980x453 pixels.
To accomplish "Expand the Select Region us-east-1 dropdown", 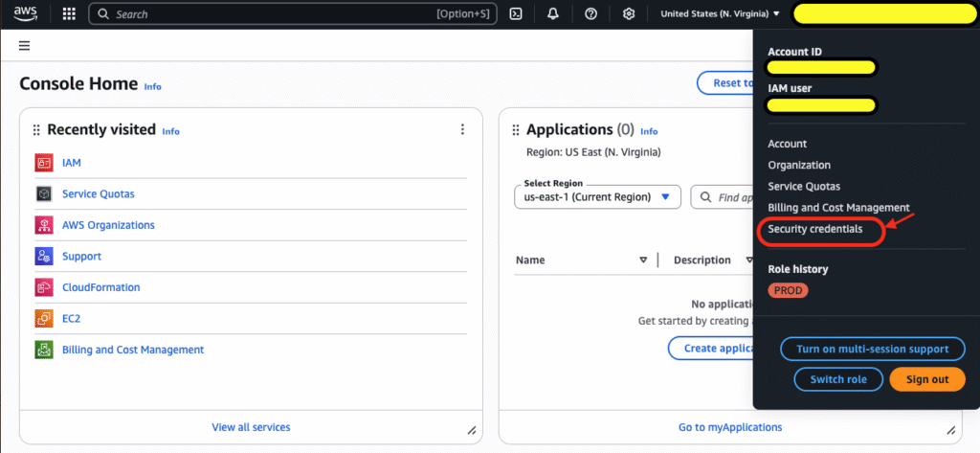I will point(597,196).
